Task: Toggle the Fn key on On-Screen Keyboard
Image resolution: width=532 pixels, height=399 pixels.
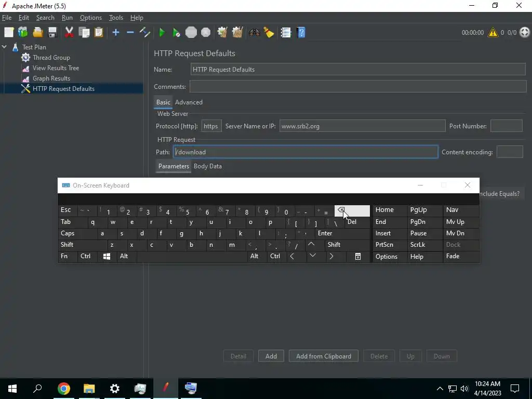Action: (67, 257)
